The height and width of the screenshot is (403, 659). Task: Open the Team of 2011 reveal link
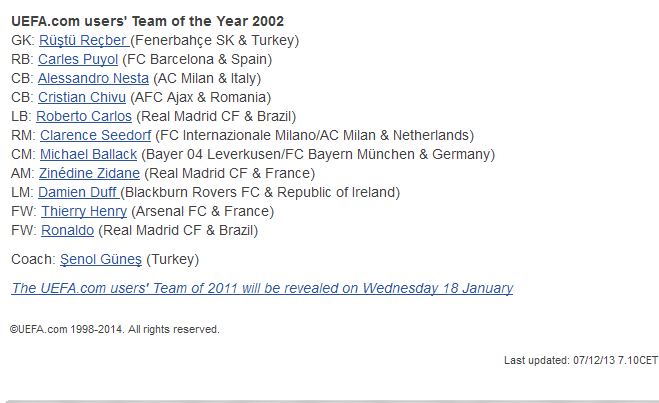pyautogui.click(x=262, y=288)
